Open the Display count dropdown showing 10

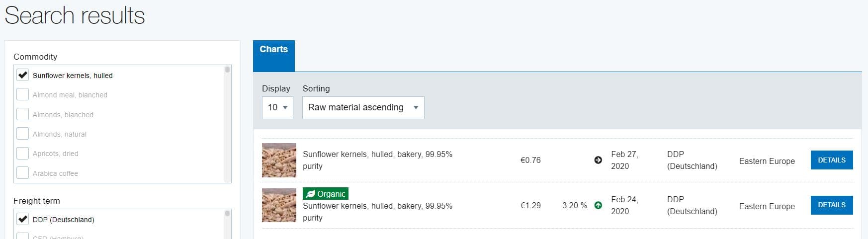coord(277,107)
